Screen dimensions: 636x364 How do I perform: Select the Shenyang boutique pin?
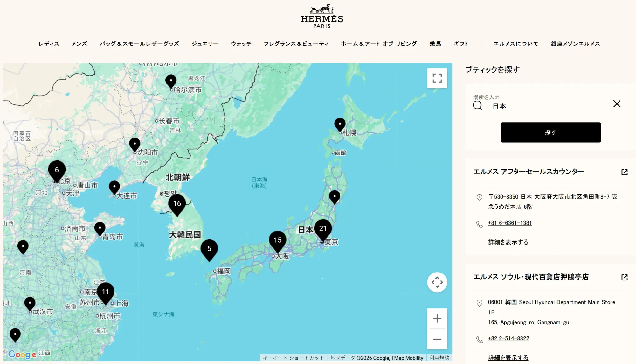135,145
